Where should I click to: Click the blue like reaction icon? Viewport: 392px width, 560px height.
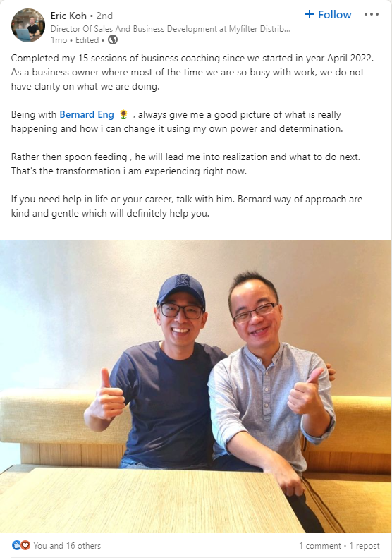click(16, 545)
